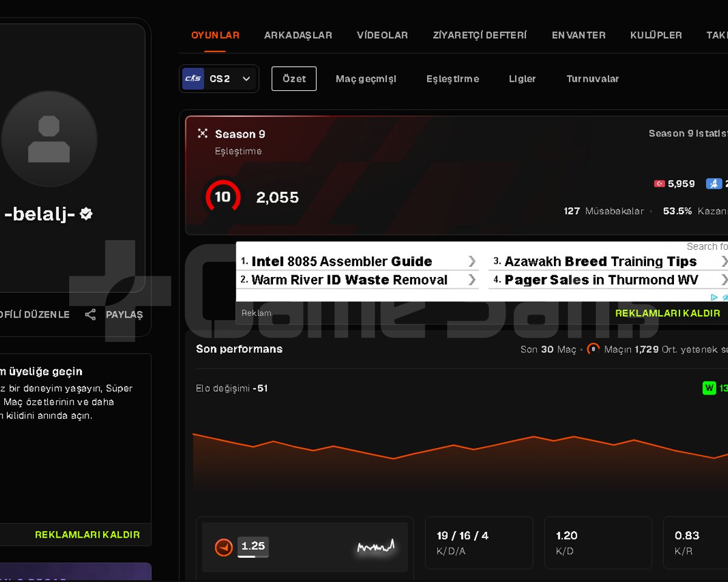This screenshot has width=728, height=582.
Task: Click the verified badge next to -belalj-
Action: click(x=86, y=213)
